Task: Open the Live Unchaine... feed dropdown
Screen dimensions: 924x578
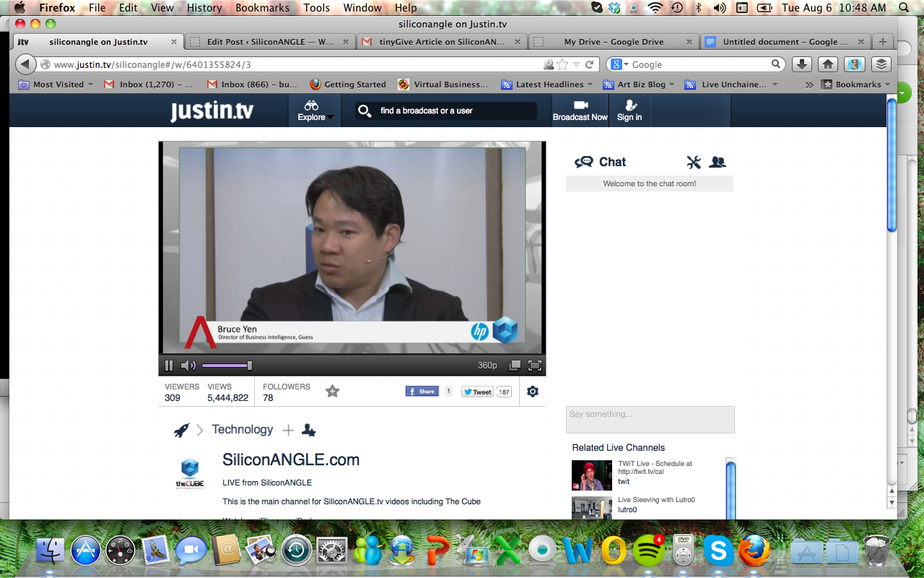Action: [732, 85]
